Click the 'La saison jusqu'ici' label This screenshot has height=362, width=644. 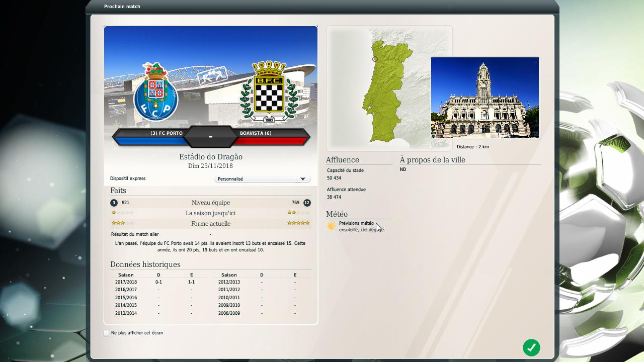(x=211, y=213)
